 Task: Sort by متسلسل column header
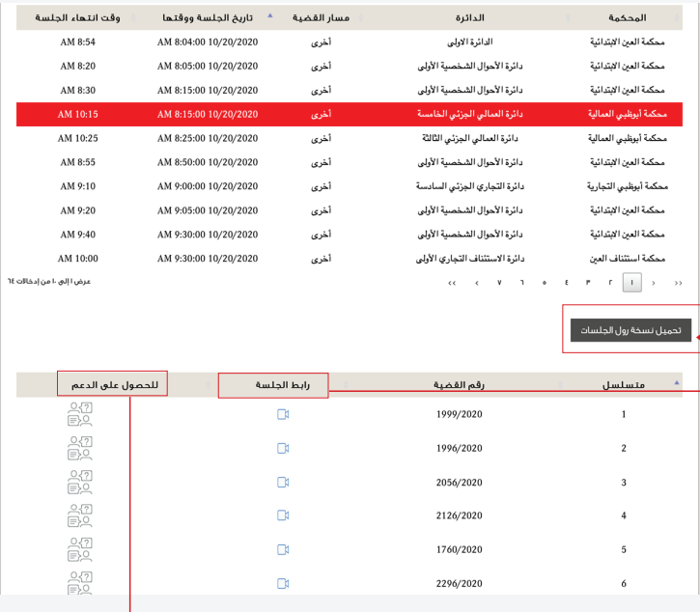[x=624, y=385]
